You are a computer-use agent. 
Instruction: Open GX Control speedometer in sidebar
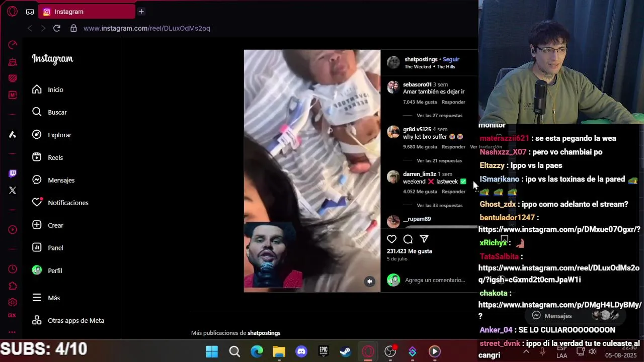[13, 45]
